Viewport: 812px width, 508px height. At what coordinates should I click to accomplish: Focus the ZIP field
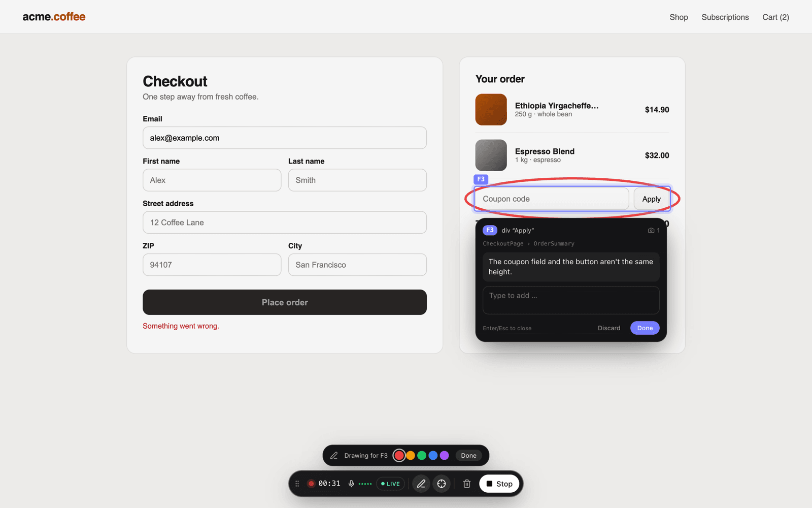pos(212,265)
